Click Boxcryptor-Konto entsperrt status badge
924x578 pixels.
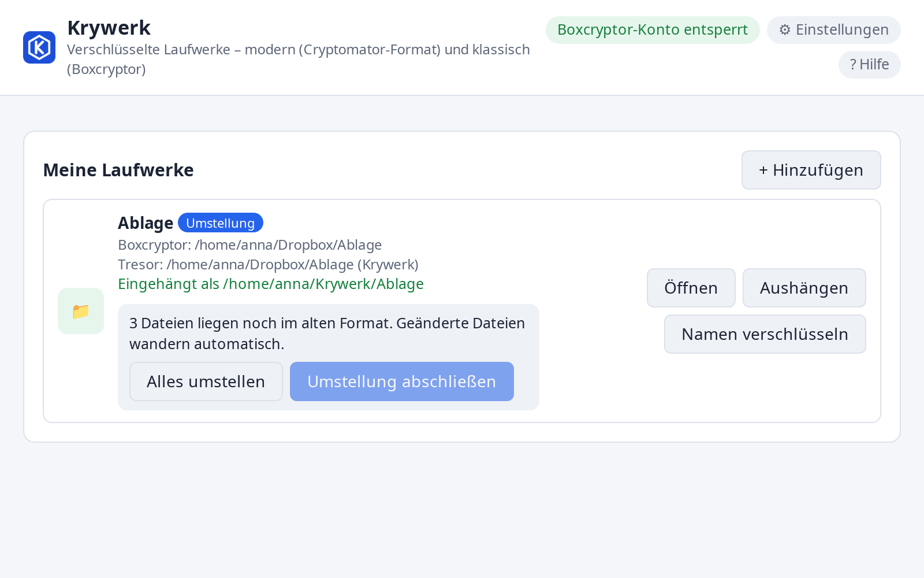click(653, 30)
